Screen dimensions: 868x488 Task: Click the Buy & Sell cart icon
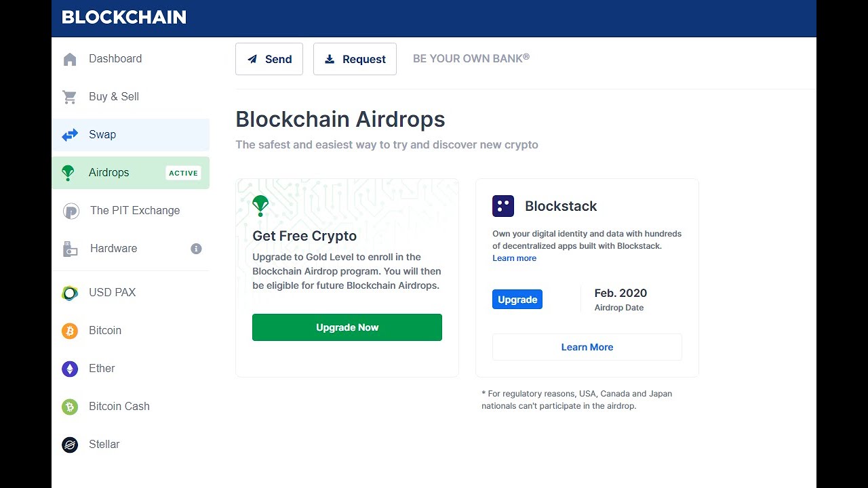[x=70, y=97]
